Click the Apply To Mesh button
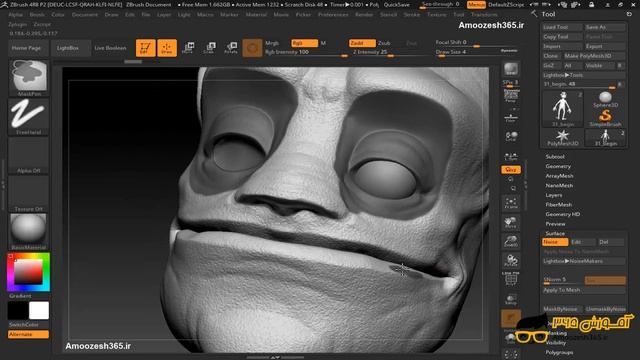Screen dimensions: 640x360 click(x=584, y=290)
